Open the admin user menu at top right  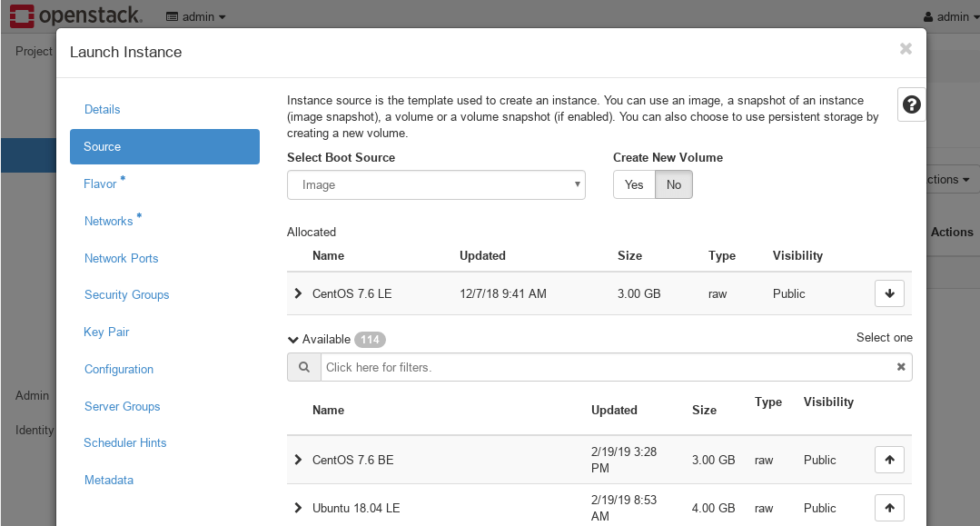950,15
